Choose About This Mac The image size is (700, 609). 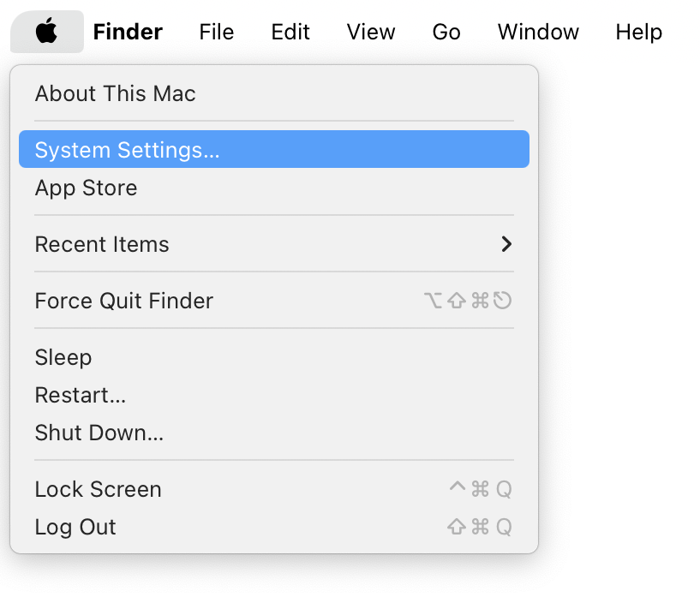point(115,93)
